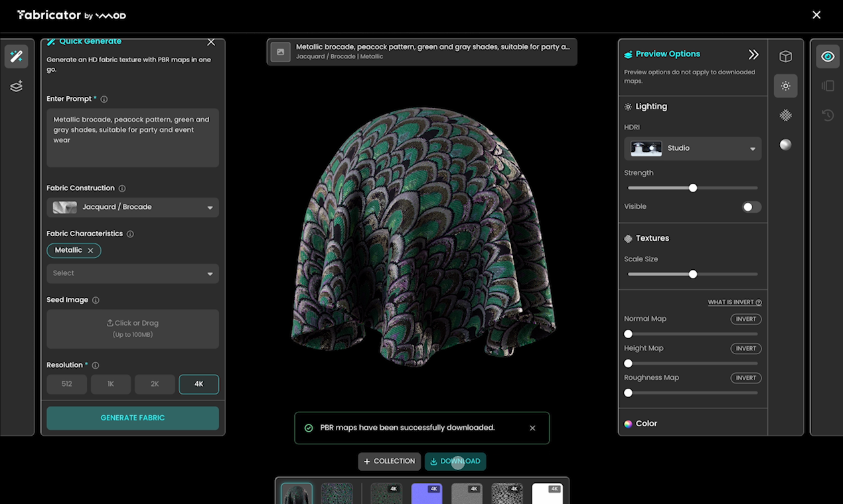Invert the Normal Map
843x504 pixels.
pyautogui.click(x=746, y=319)
